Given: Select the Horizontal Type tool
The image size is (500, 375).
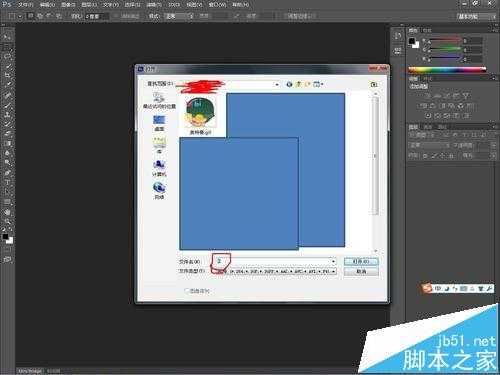Looking at the screenshot, I should 7,182.
